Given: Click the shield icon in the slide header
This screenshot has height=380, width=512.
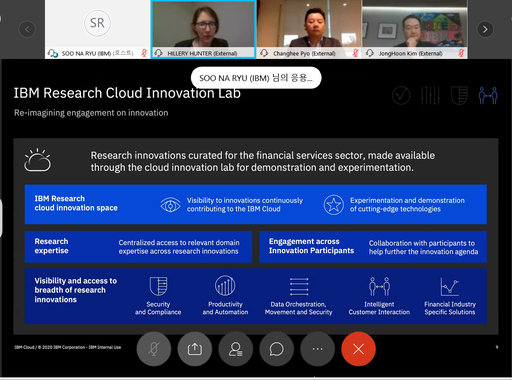Looking at the screenshot, I should click(x=459, y=95).
